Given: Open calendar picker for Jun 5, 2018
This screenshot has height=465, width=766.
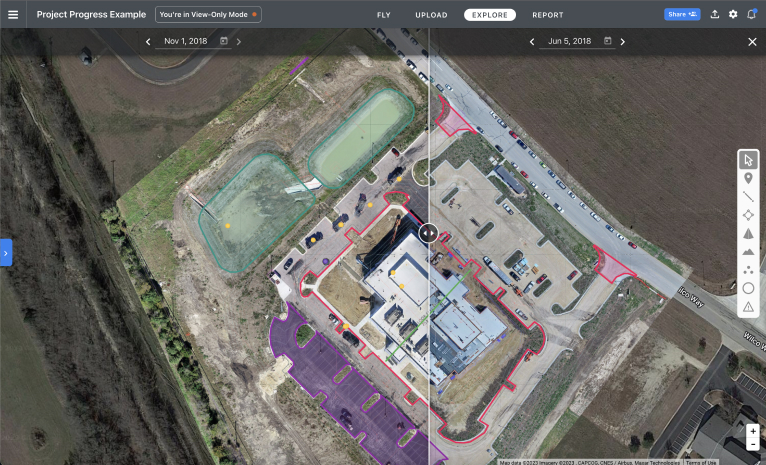Looking at the screenshot, I should click(x=607, y=42).
